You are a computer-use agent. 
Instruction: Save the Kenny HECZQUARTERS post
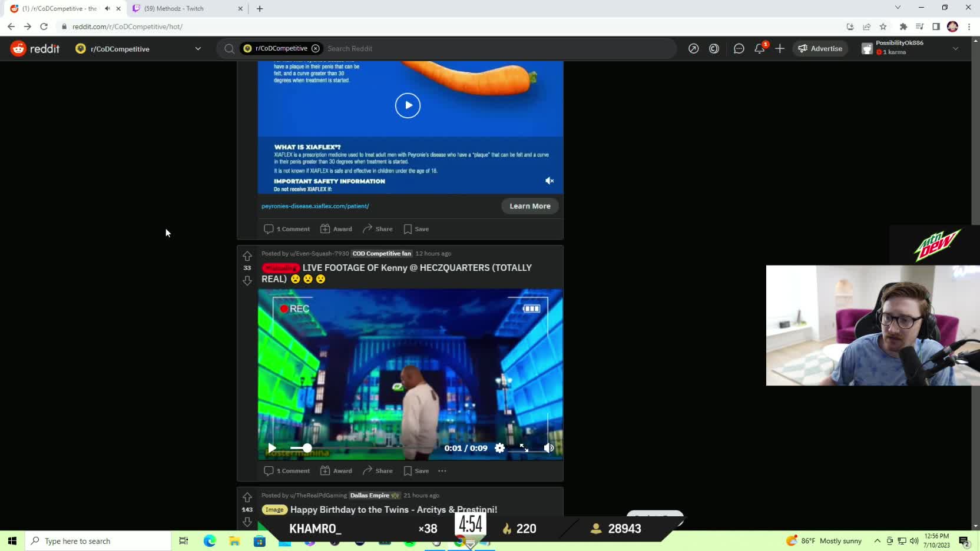click(416, 471)
